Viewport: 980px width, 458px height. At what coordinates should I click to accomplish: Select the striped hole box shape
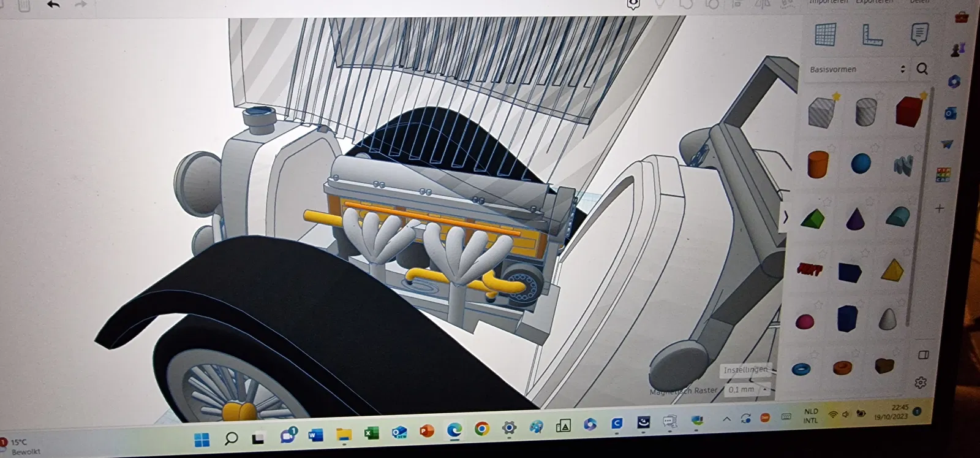pos(821,112)
